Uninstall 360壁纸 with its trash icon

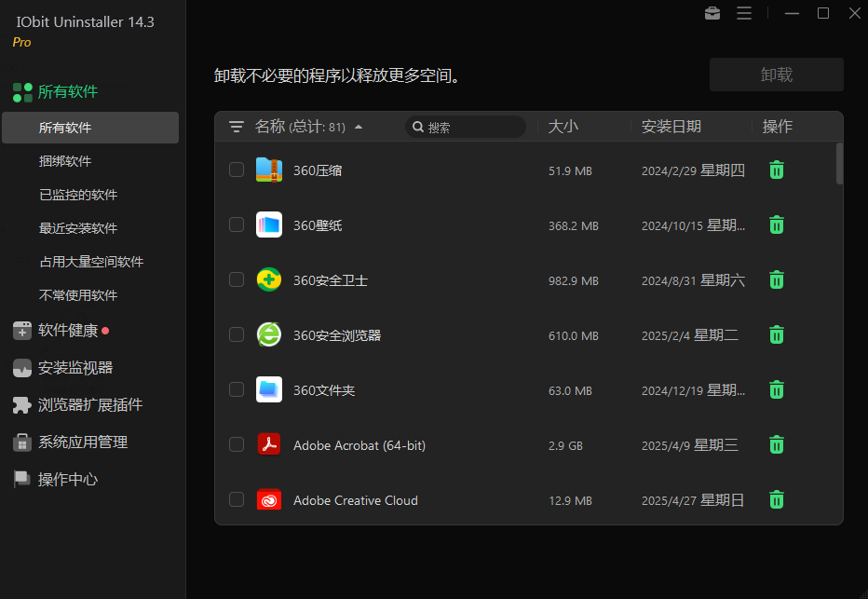click(777, 225)
